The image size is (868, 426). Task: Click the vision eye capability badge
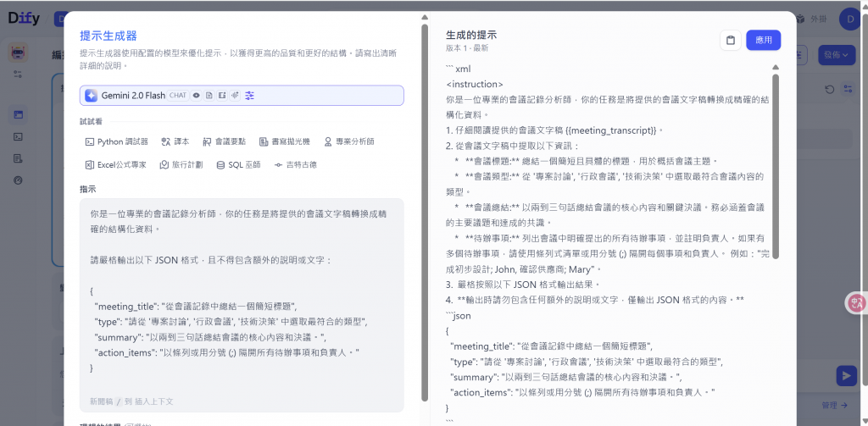tap(196, 95)
